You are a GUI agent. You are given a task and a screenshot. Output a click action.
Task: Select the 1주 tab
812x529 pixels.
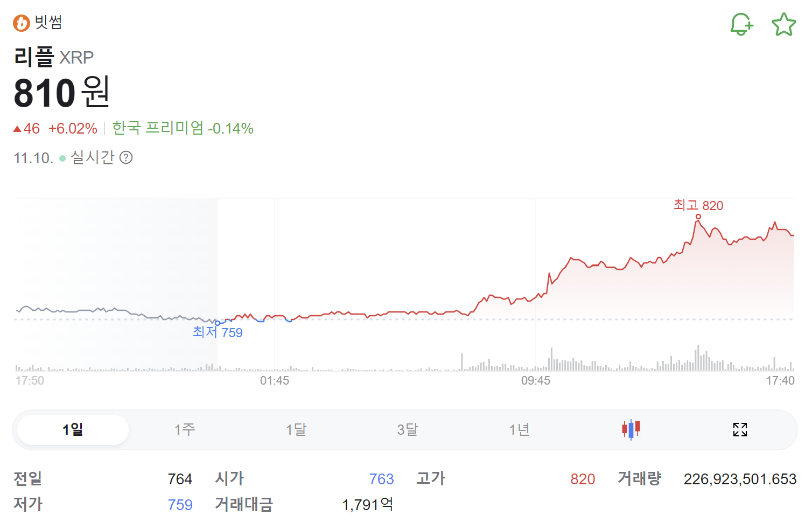(x=184, y=429)
